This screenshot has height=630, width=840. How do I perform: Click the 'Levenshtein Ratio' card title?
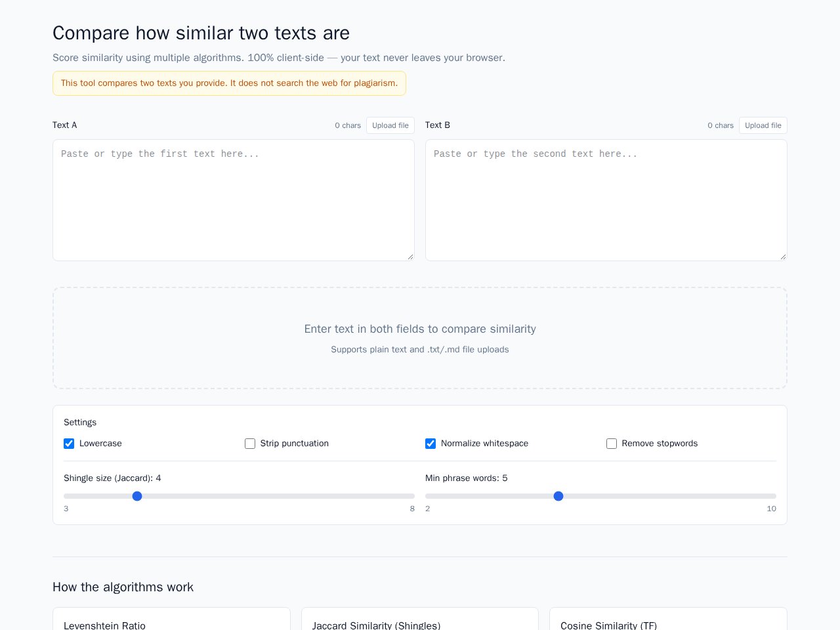tap(104, 625)
